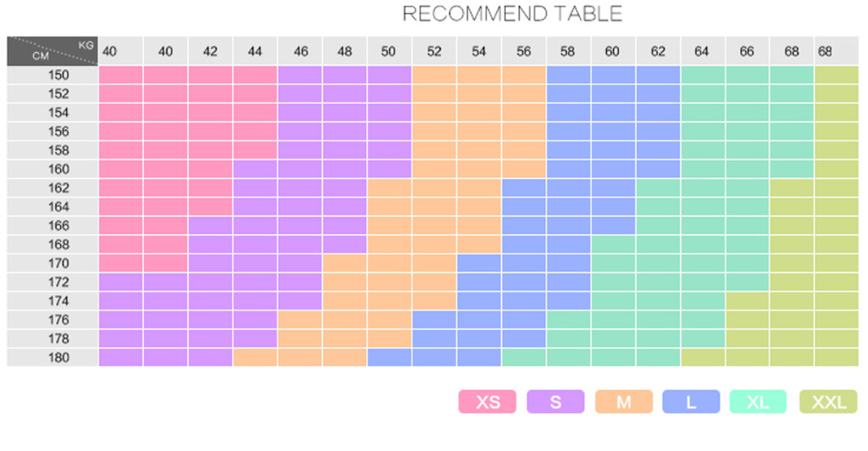This screenshot has height=451, width=868.
Task: Click the KG/CM corner header cell
Action: coord(53,51)
